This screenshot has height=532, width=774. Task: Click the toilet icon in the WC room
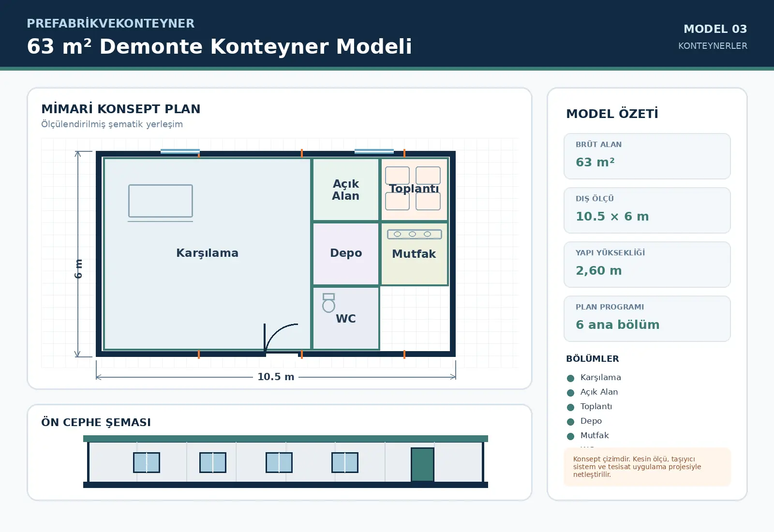pyautogui.click(x=329, y=303)
